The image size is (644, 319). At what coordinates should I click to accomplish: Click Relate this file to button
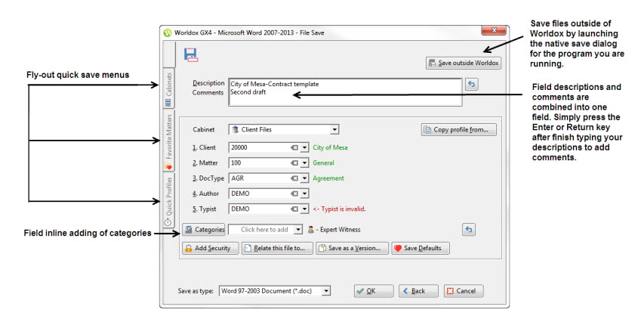click(277, 248)
